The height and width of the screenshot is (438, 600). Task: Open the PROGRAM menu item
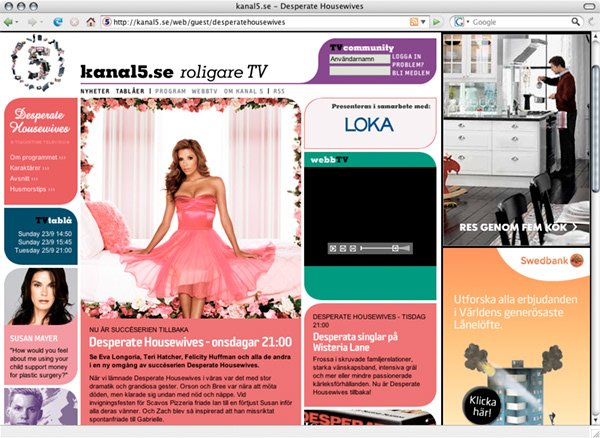(170, 91)
